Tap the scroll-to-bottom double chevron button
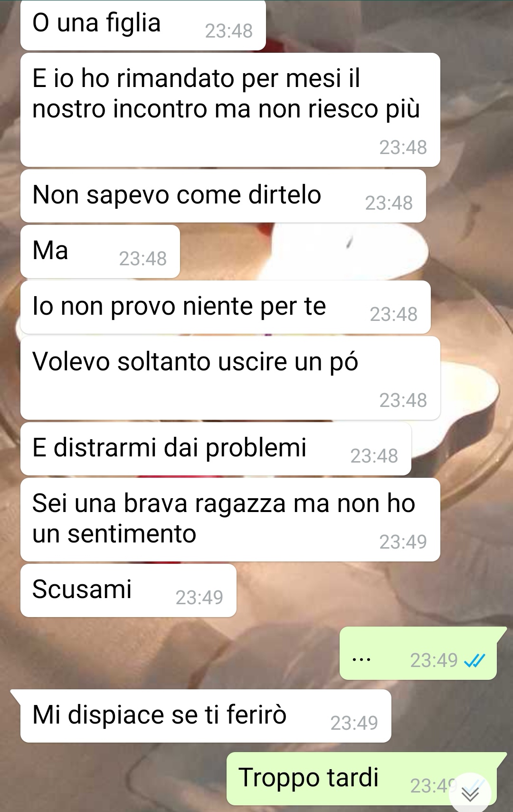Screen dimensions: 513x812 click(470, 793)
